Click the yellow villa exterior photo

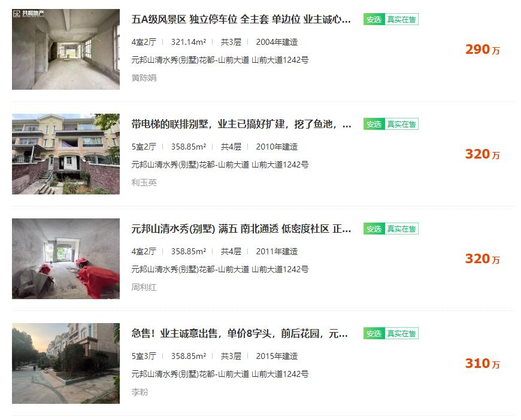click(66, 154)
